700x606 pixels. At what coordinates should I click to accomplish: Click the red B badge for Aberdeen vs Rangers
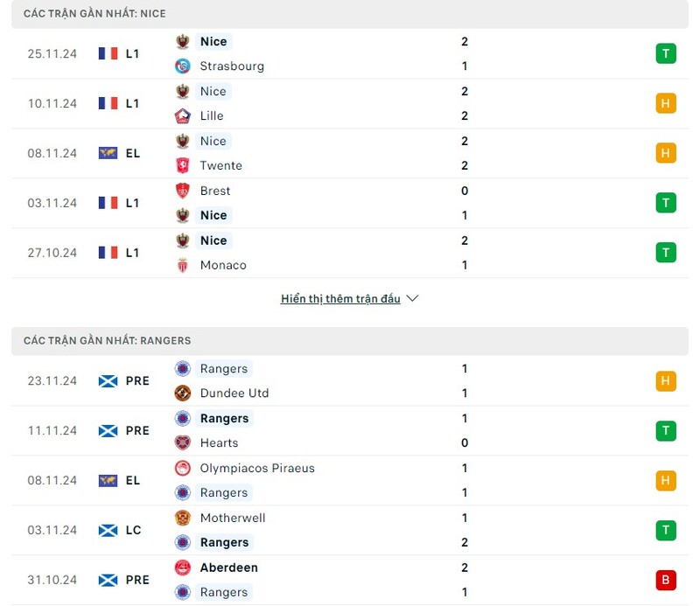(x=666, y=580)
